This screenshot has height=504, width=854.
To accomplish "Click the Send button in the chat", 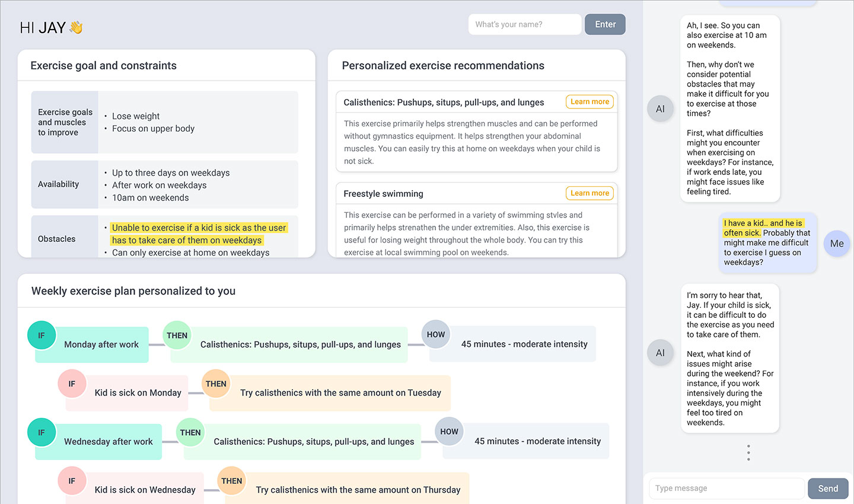I will (828, 489).
